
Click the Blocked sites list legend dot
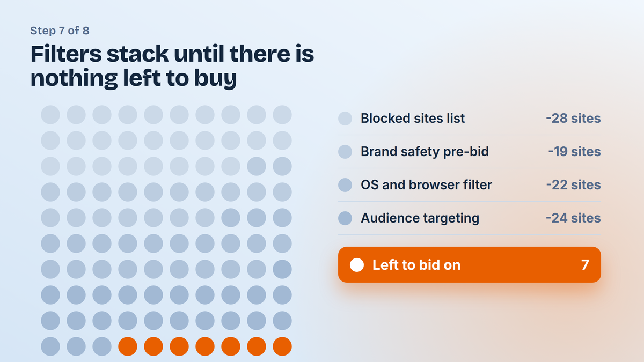[345, 119]
